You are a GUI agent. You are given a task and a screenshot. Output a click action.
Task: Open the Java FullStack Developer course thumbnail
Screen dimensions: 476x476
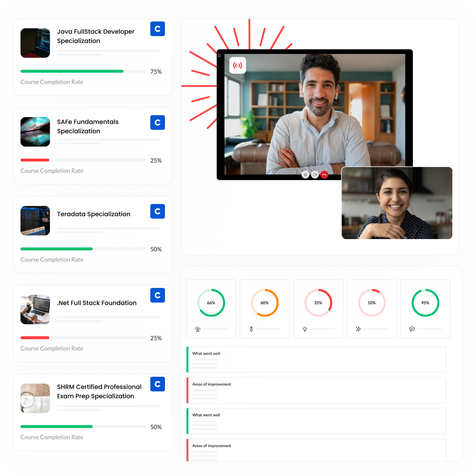click(x=35, y=43)
